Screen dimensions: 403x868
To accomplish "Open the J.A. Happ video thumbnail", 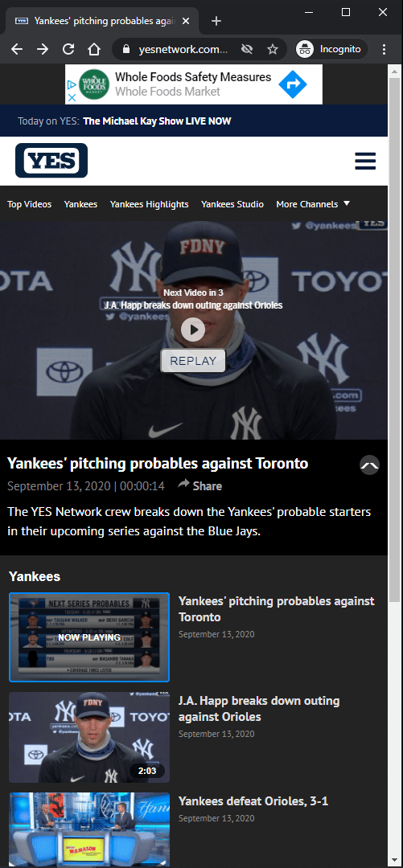I will point(89,737).
